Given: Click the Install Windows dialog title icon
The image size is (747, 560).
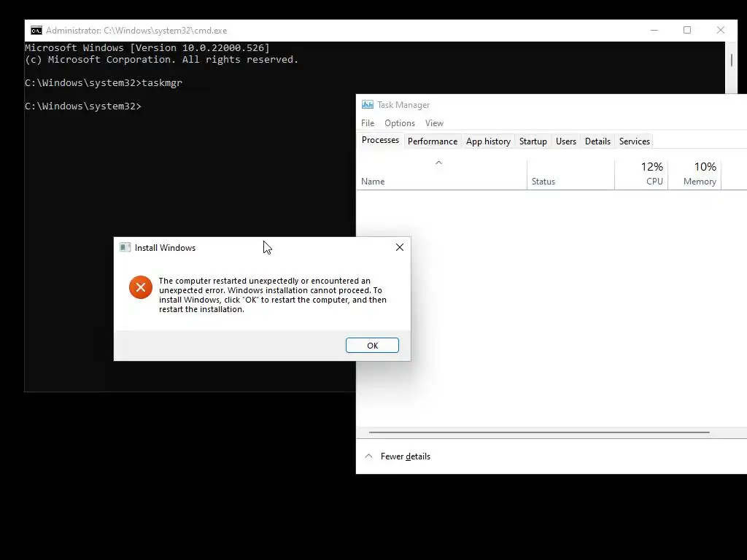Looking at the screenshot, I should pyautogui.click(x=125, y=247).
